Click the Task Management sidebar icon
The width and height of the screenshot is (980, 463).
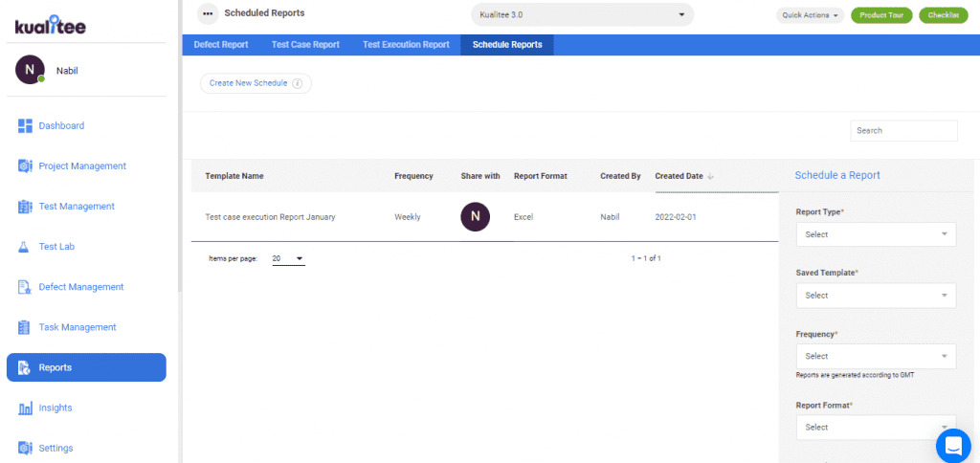(x=26, y=327)
